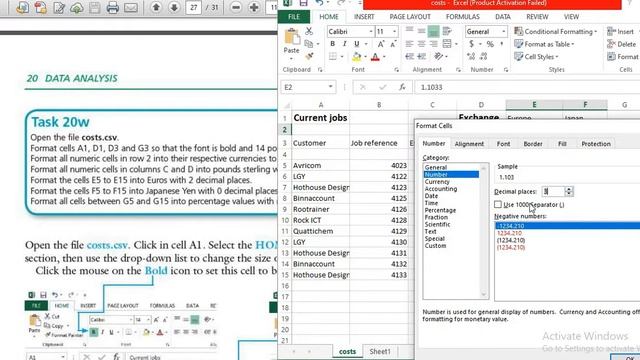This screenshot has height=360, width=640.
Task: Select Percentage in the Category list
Action: click(440, 210)
